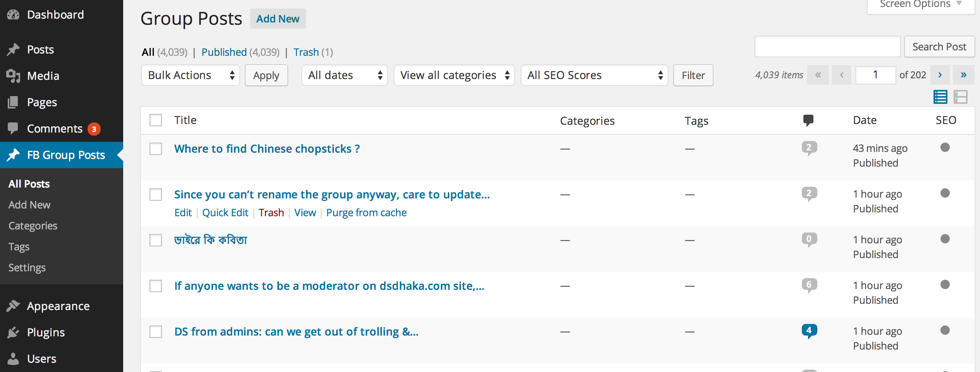
Task: Open Comments via the speech bubble icon
Action: pyautogui.click(x=13, y=128)
